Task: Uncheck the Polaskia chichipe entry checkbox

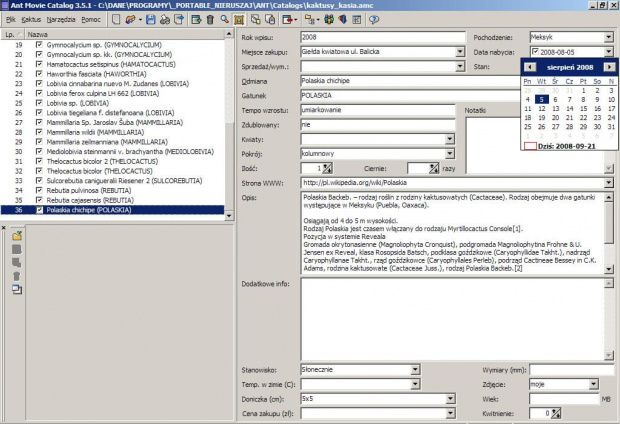Action: 38,209
